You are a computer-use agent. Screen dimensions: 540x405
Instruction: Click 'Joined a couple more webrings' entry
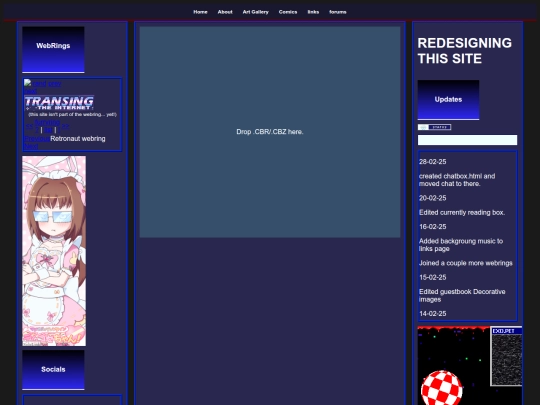click(x=466, y=263)
